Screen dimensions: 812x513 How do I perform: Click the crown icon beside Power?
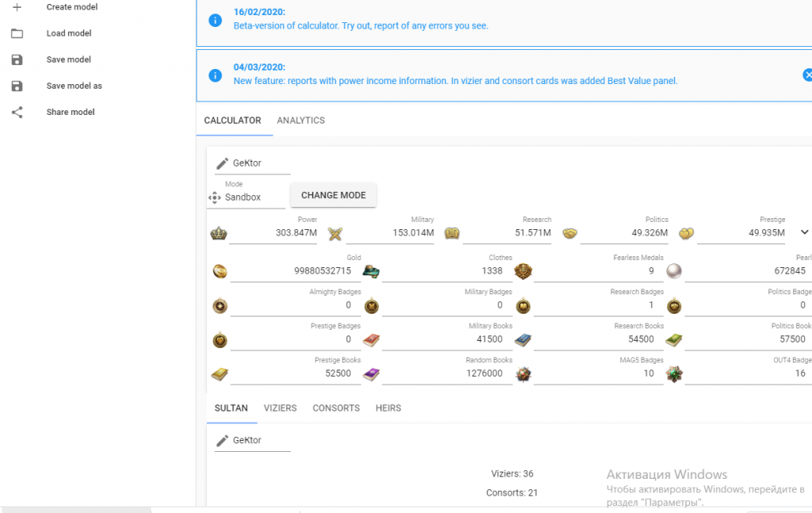[x=219, y=233]
